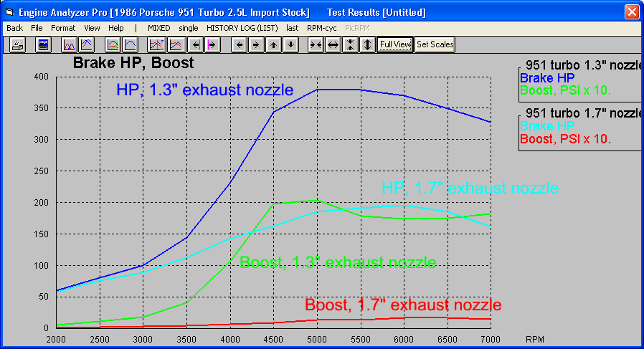644x349 pixels.
Task: Open the View menu
Action: coord(92,28)
